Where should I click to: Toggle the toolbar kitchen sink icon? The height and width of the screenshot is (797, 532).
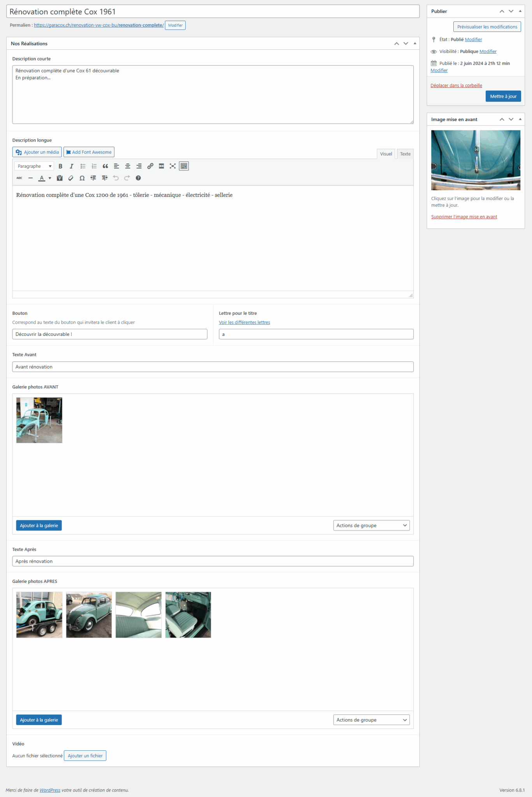(184, 166)
